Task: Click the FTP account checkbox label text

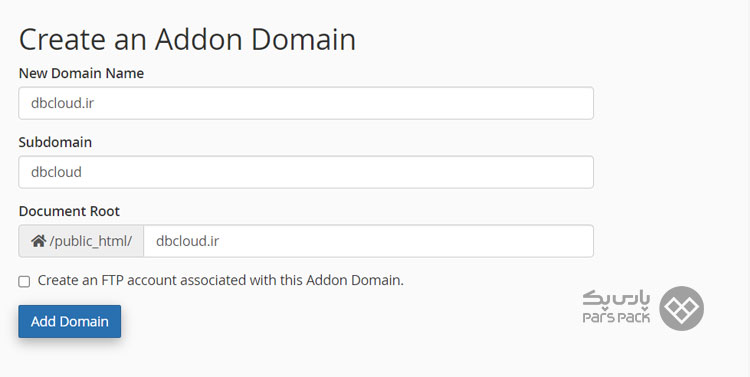Action: coord(221,280)
